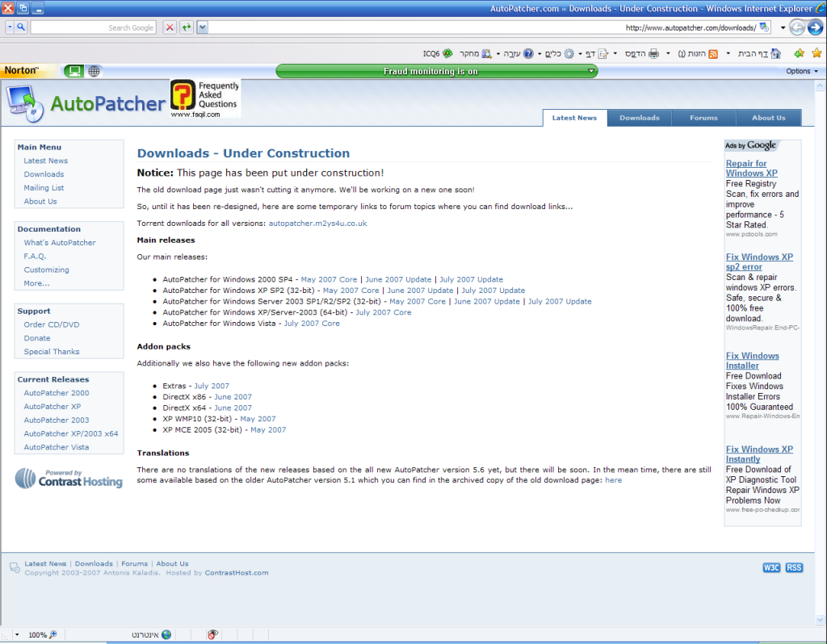Go back with the browser Back arrow

point(797,27)
